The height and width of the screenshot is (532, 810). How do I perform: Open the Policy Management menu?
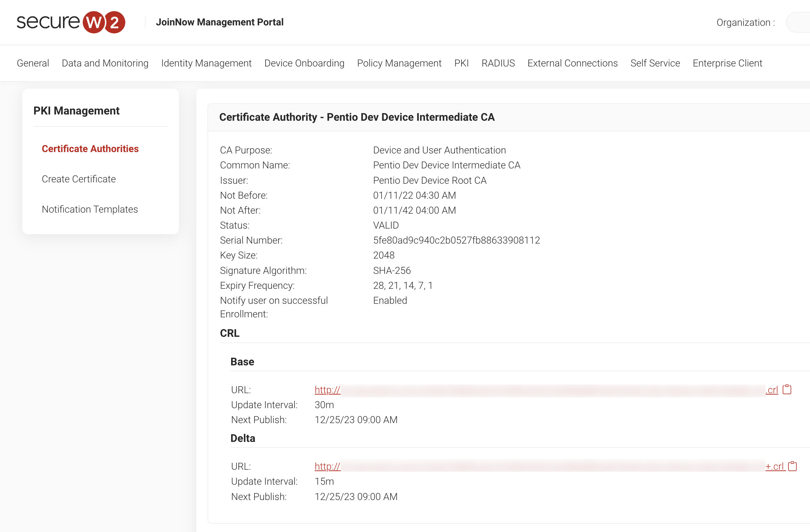click(x=399, y=63)
